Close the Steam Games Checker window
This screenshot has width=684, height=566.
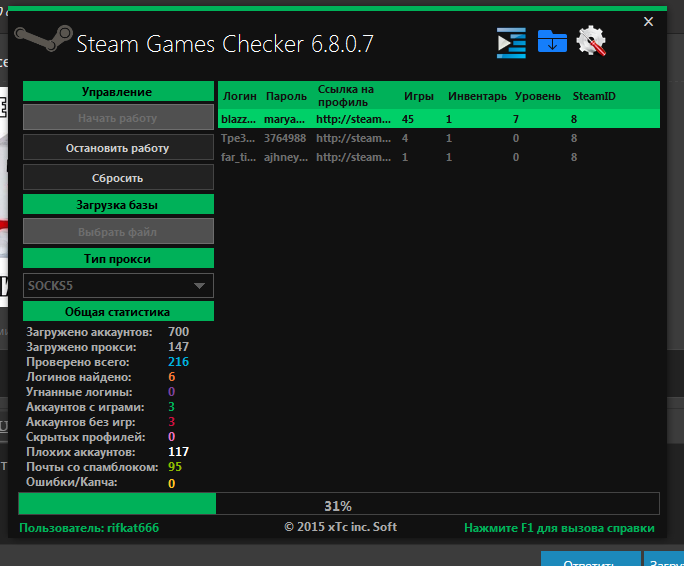tap(648, 21)
